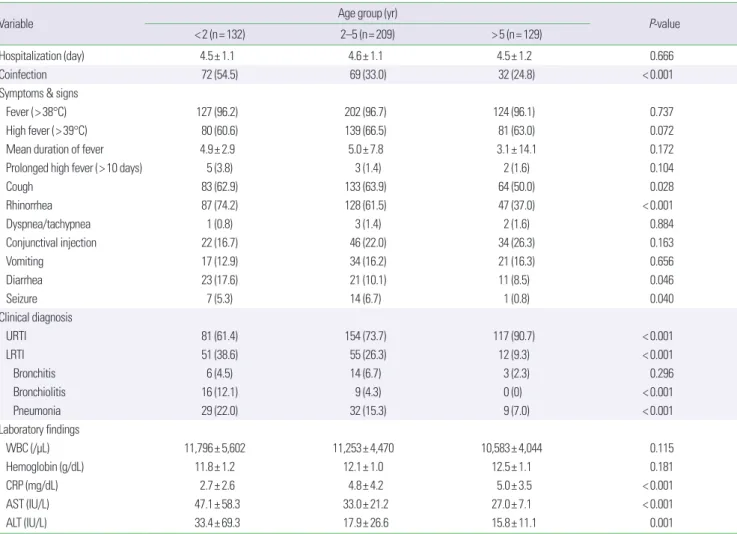Click the LRTI row label
The image size is (737, 534).
click(15, 354)
